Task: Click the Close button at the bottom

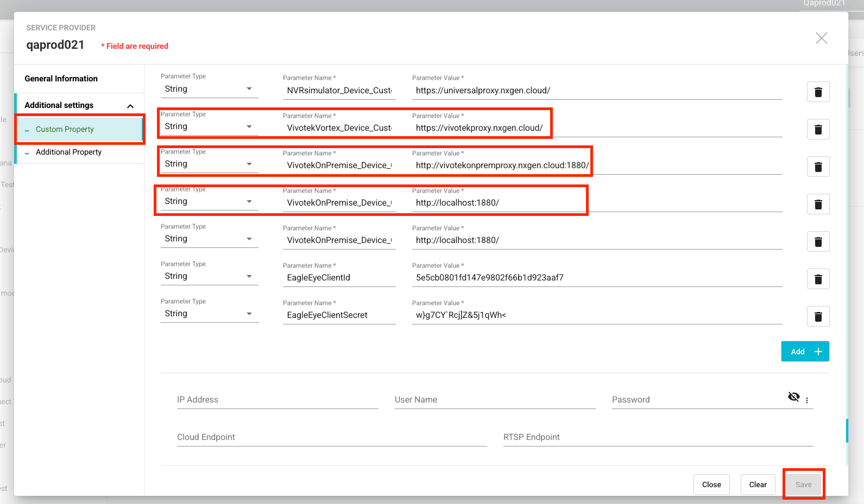Action: (711, 484)
